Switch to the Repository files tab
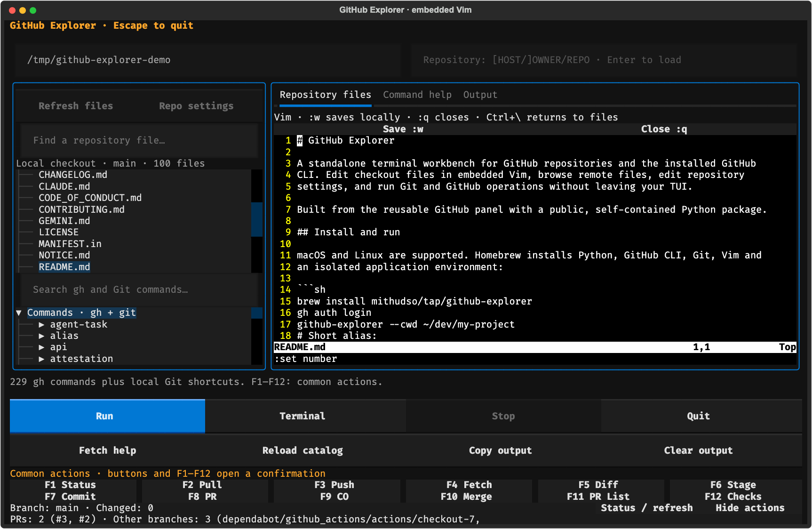The width and height of the screenshot is (812, 529). (325, 95)
